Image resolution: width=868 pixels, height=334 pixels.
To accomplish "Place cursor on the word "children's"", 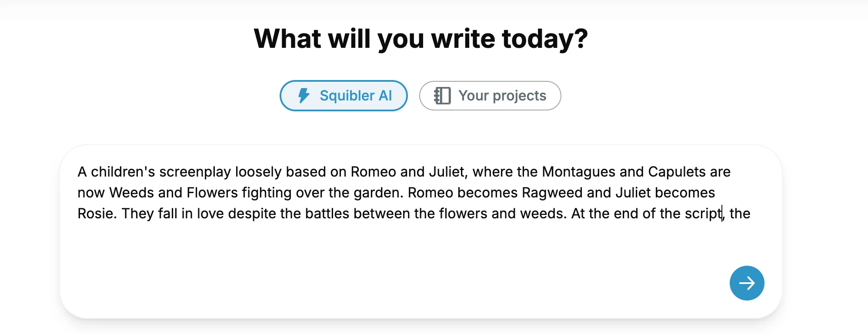I will pos(123,172).
